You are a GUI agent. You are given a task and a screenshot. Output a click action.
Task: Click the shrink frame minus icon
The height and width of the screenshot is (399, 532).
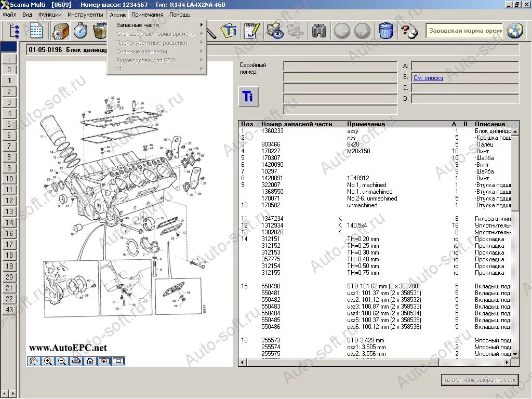pos(118,361)
